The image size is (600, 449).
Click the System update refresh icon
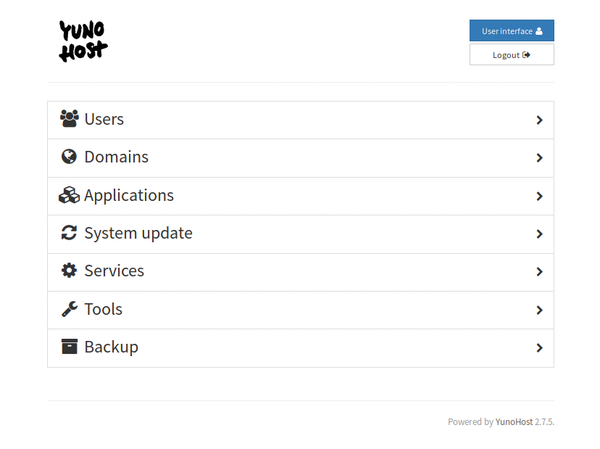click(x=69, y=233)
